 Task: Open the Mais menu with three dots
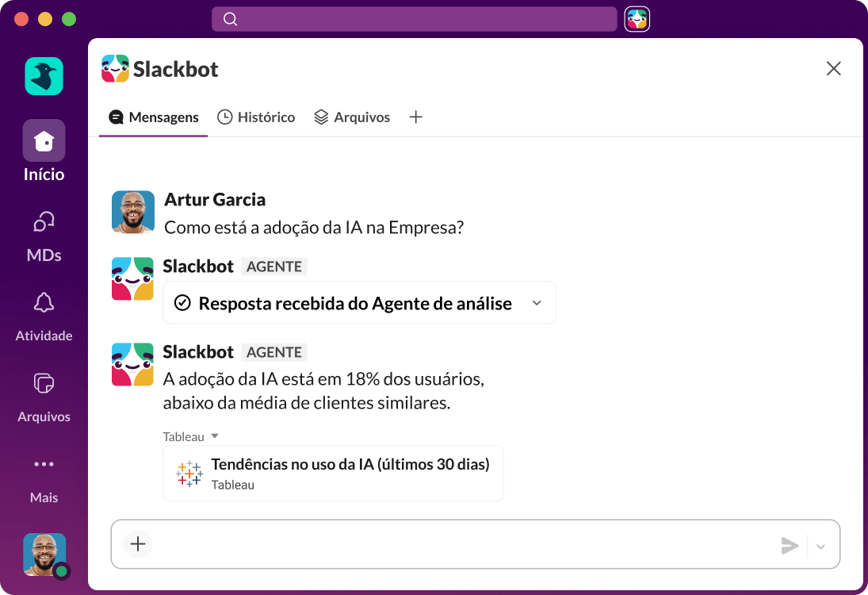44,463
